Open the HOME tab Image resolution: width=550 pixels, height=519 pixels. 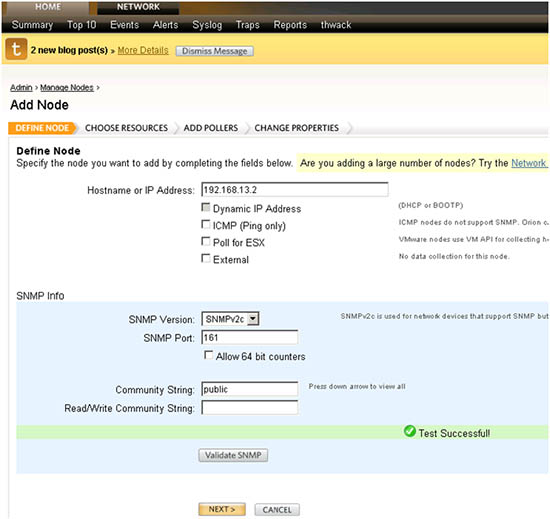tap(48, 7)
